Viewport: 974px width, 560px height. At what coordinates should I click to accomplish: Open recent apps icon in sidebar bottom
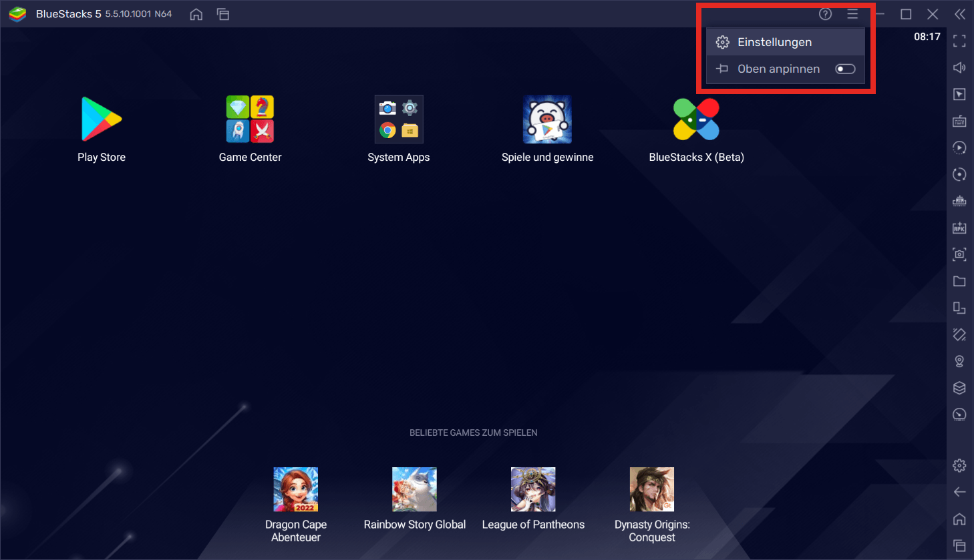point(959,545)
